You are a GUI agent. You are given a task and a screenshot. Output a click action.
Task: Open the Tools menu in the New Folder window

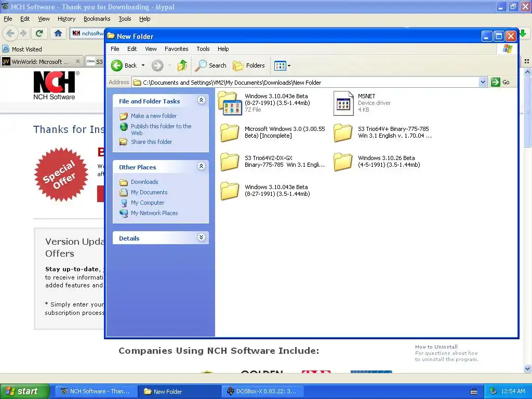click(x=203, y=49)
